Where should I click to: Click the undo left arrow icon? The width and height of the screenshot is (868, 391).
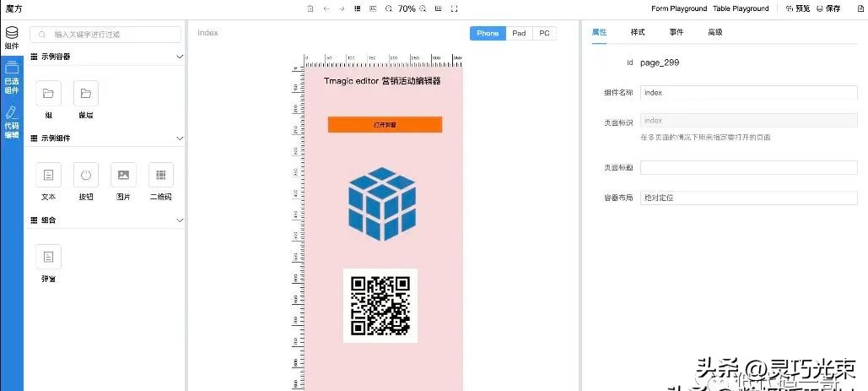[x=326, y=8]
